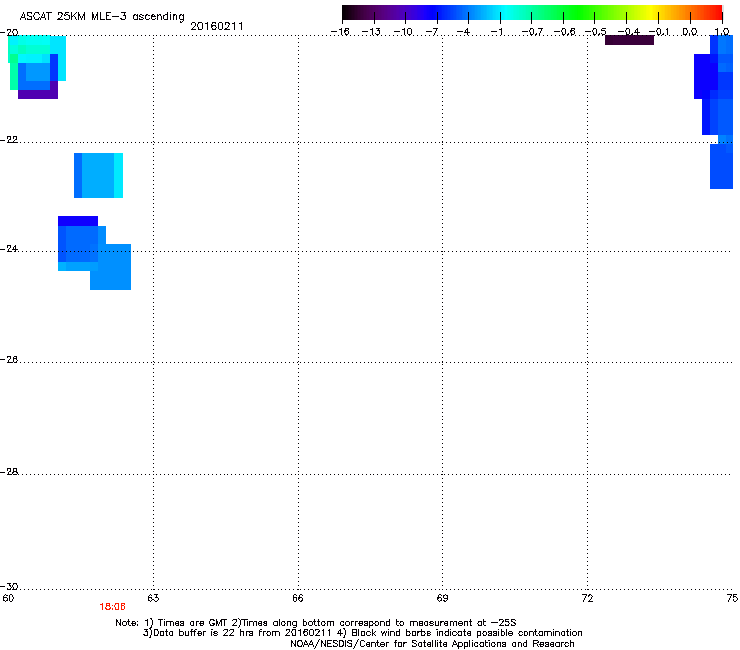Click the -13 colorbar tick label

pos(371,32)
